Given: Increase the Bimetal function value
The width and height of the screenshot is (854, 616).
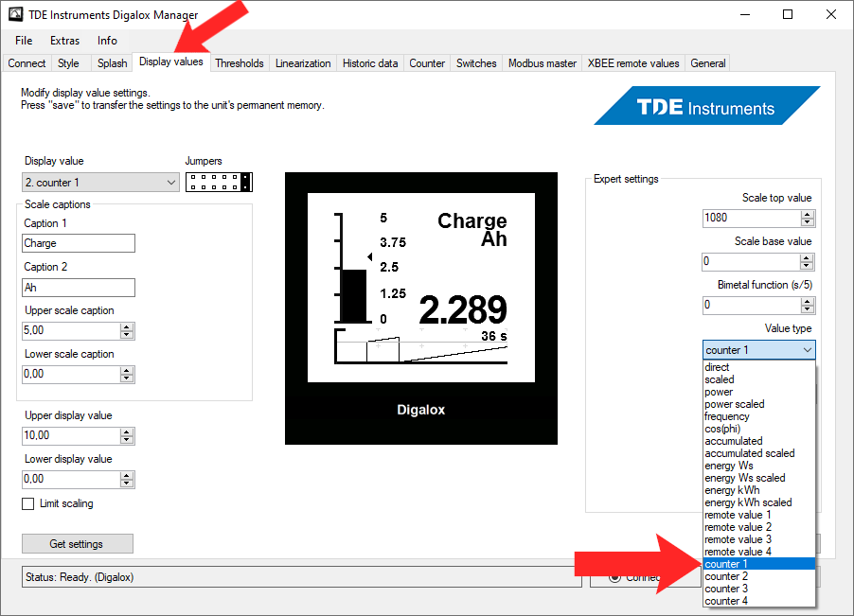Looking at the screenshot, I should point(808,302).
